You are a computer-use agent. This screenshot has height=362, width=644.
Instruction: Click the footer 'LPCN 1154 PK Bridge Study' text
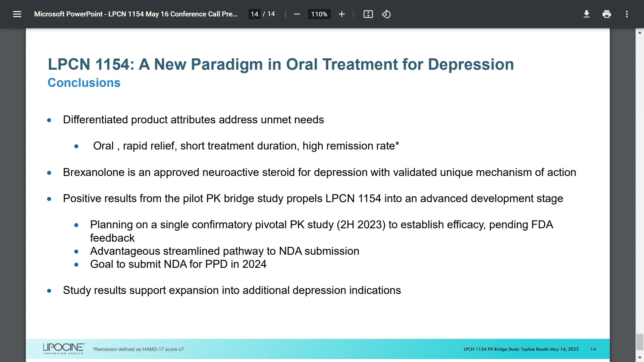coord(521,349)
